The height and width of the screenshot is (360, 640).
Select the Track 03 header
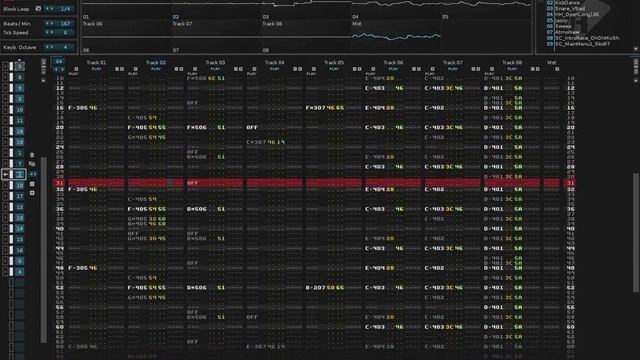tap(215, 62)
